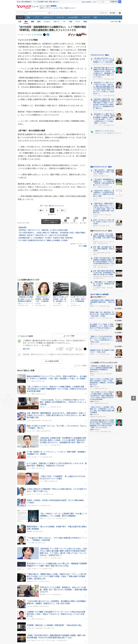
Task: Open the 高市首相 大きく前進 video thumbnail in the ranking
Action: click(x=119, y=236)
